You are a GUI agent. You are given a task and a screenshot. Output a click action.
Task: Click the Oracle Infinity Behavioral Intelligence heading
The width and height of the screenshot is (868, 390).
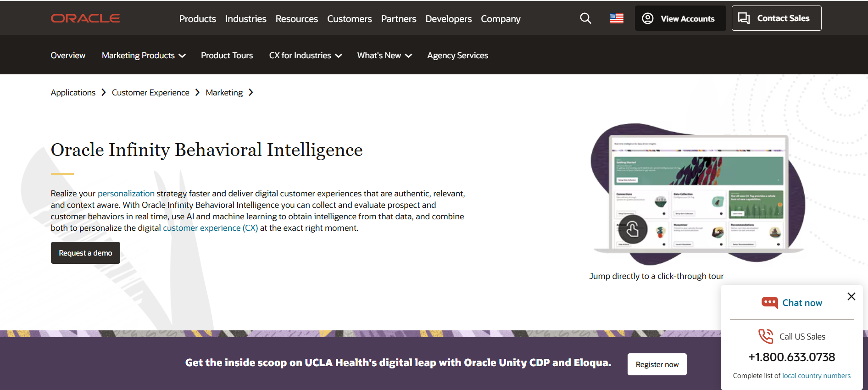click(206, 150)
